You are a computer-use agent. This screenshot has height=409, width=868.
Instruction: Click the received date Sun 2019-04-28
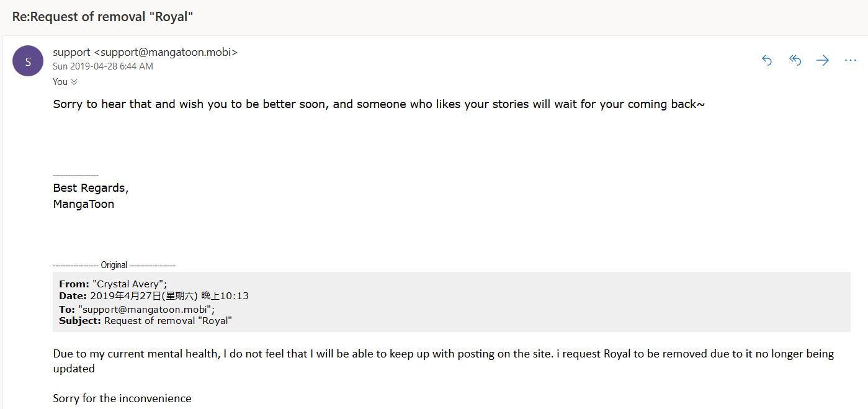tap(103, 66)
